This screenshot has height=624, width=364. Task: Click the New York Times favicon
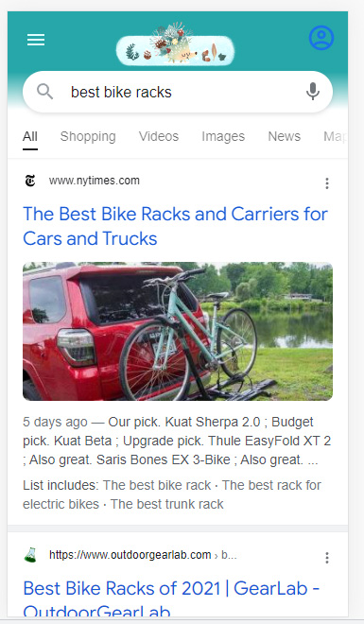pyautogui.click(x=30, y=181)
